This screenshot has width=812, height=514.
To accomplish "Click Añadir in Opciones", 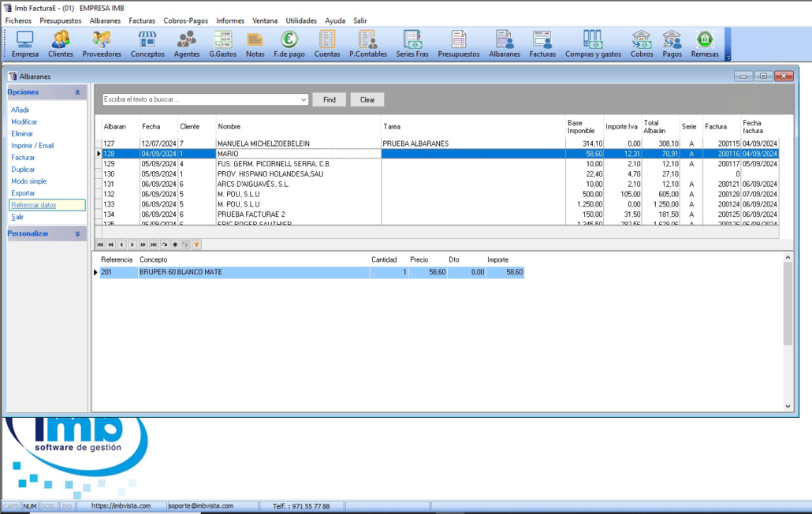I will (20, 110).
